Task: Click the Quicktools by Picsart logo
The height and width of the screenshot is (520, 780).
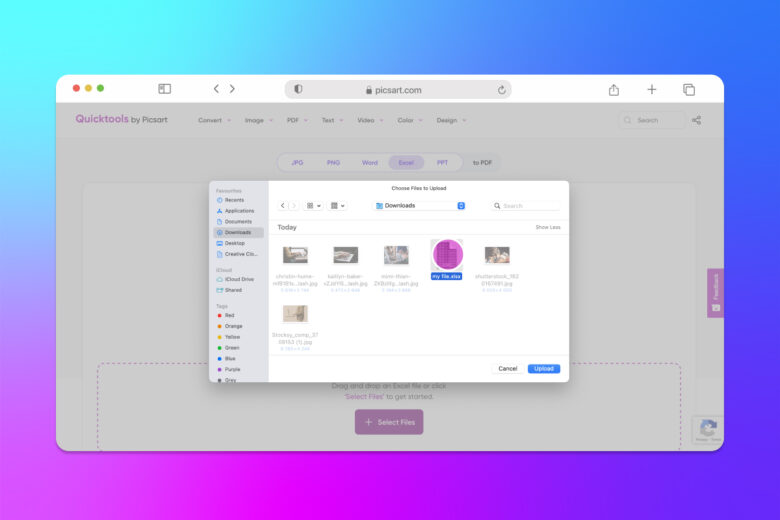Action: pyautogui.click(x=121, y=119)
